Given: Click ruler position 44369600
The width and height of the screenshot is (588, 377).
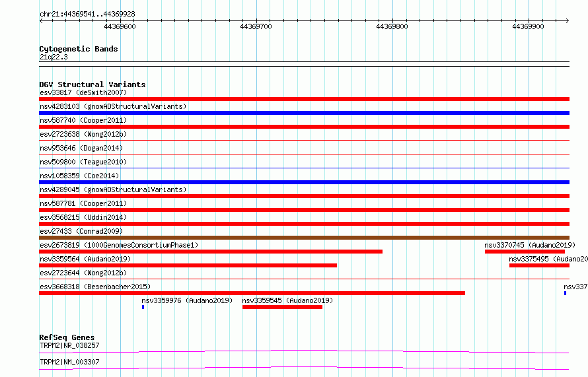Looking at the screenshot, I should pos(120,26).
